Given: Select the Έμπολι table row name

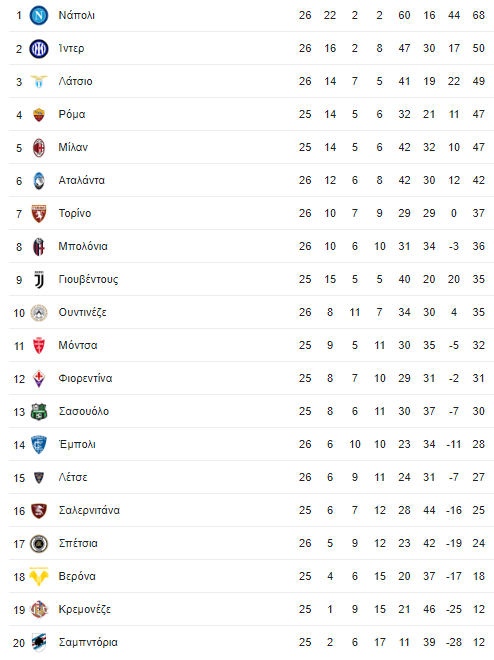Looking at the screenshot, I should click(x=77, y=444).
